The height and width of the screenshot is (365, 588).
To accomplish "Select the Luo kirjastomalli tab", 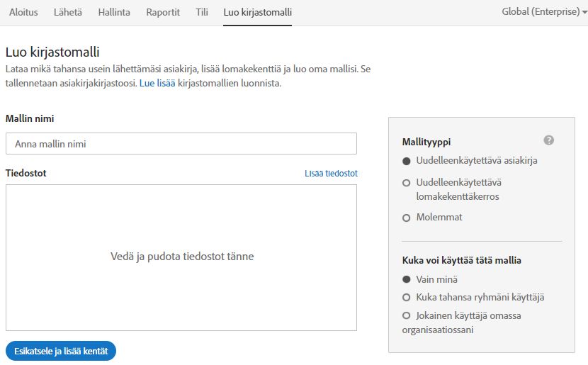I will 257,12.
